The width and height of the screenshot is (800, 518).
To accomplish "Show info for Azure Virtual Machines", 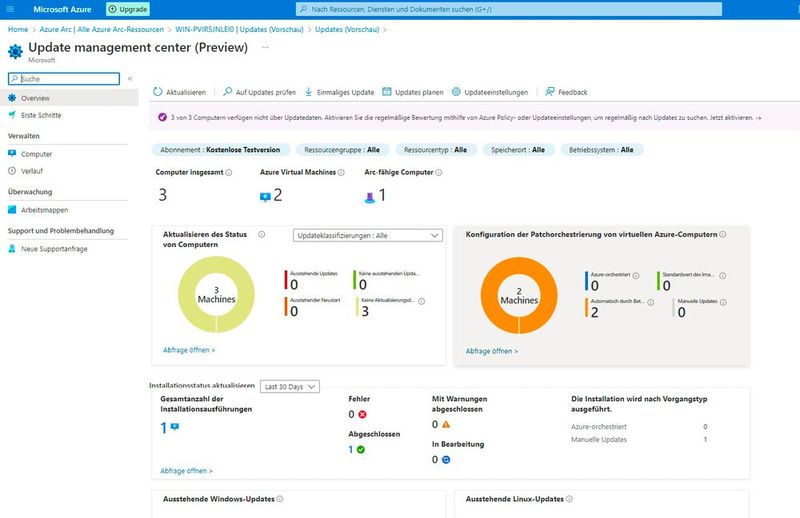I will point(341,172).
